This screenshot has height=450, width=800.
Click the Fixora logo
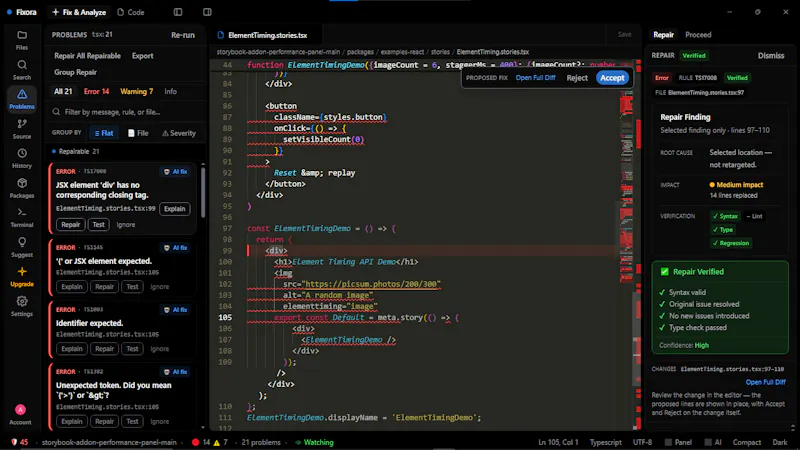[x=21, y=12]
